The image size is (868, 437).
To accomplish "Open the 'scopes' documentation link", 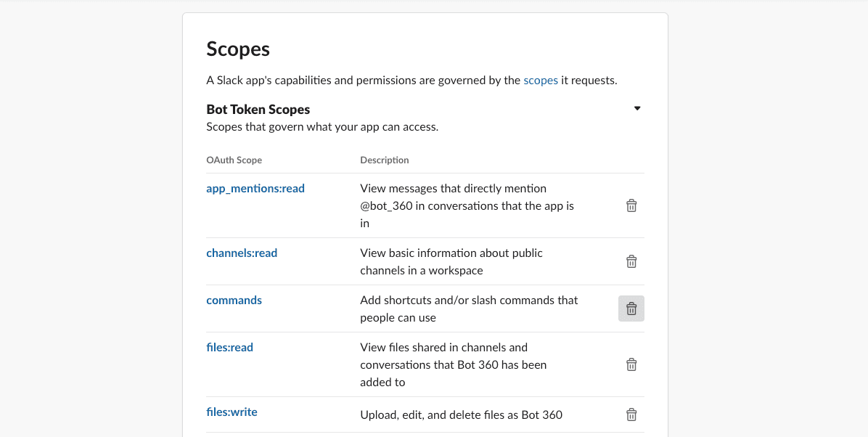I will [x=541, y=81].
